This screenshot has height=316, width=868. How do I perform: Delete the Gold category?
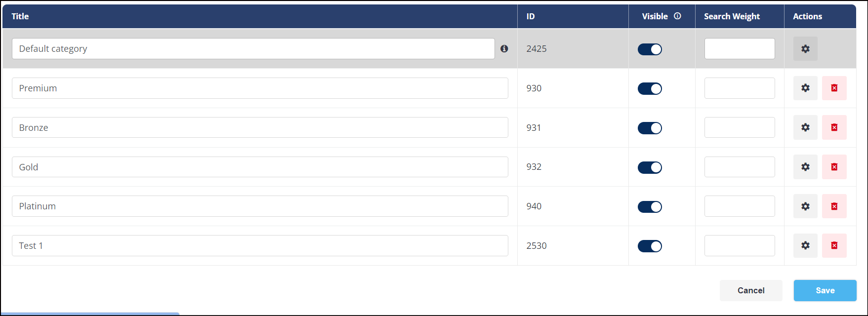[834, 167]
